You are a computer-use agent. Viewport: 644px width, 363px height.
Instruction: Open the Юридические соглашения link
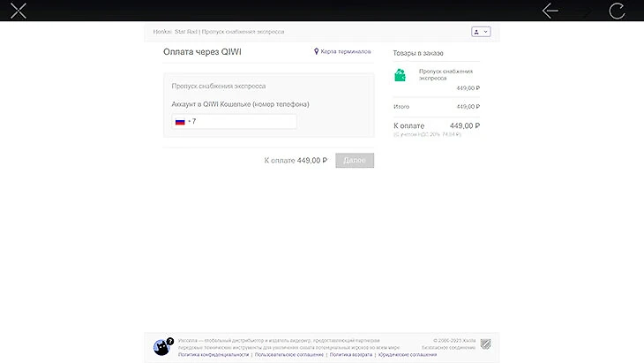click(x=408, y=354)
